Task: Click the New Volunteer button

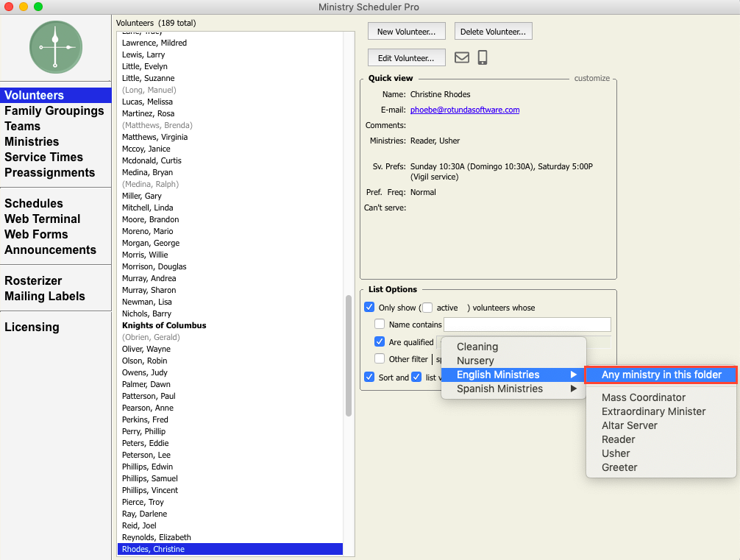Action: pyautogui.click(x=406, y=31)
